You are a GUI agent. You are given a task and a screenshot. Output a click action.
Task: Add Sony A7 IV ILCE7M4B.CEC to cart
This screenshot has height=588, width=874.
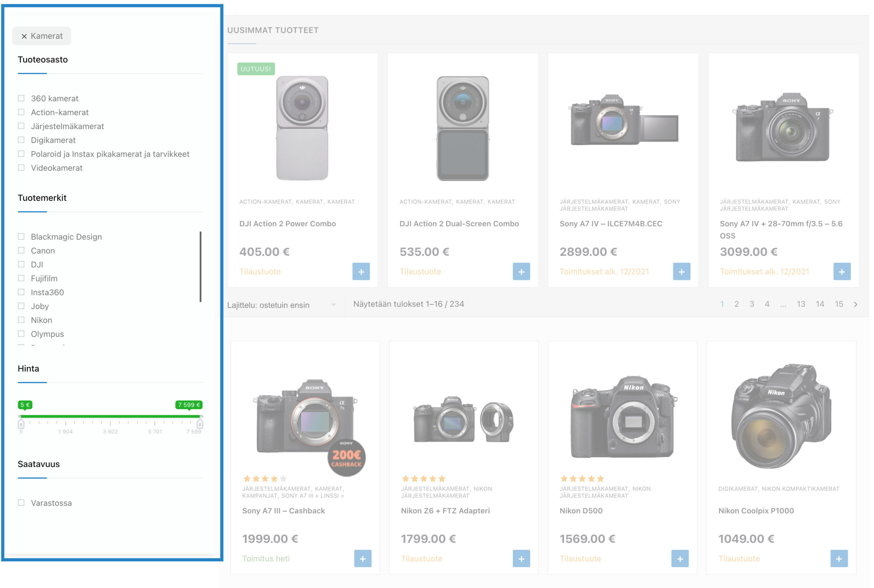[681, 271]
